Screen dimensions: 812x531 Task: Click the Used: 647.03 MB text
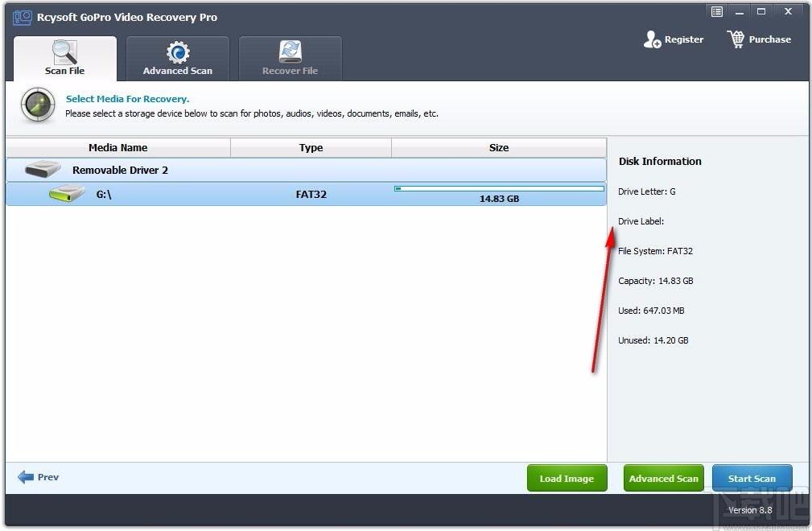coord(651,311)
